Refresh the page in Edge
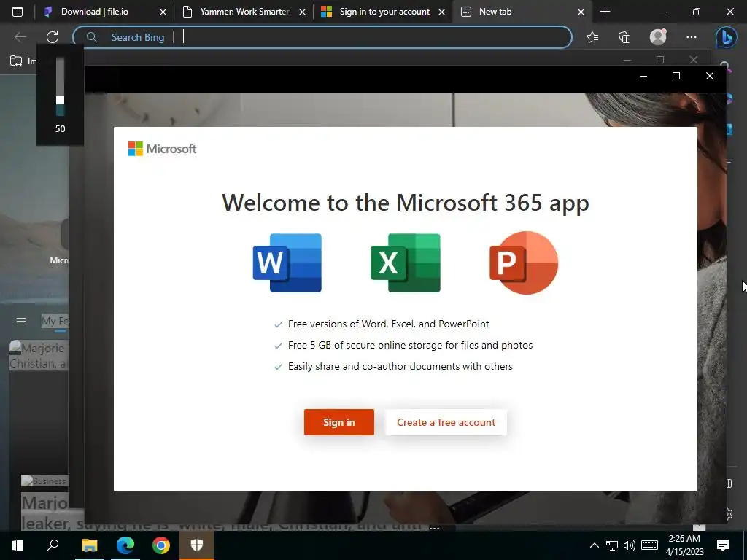 [x=53, y=36]
